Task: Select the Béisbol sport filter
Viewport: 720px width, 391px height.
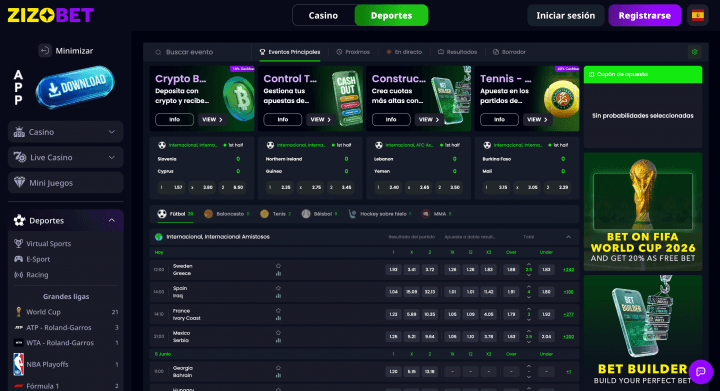Action: [320, 214]
